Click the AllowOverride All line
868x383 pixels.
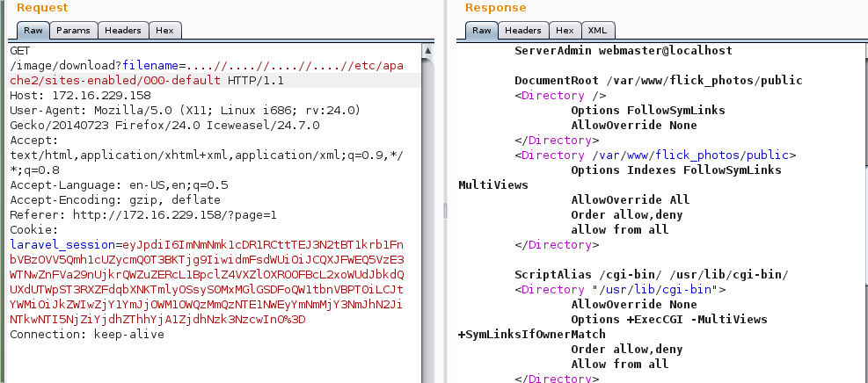[x=631, y=200]
